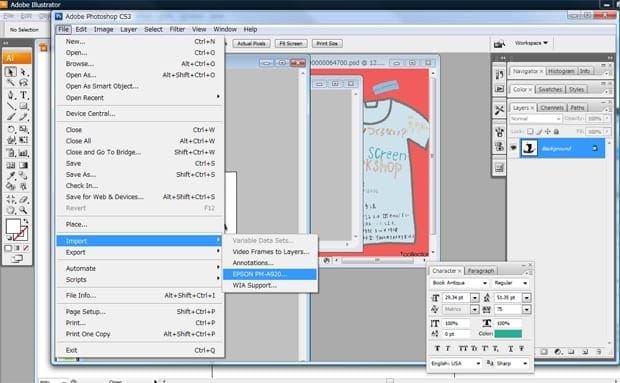This screenshot has height=383, width=620.
Task: Select the Background layer thumbnail
Action: pyautogui.click(x=529, y=148)
